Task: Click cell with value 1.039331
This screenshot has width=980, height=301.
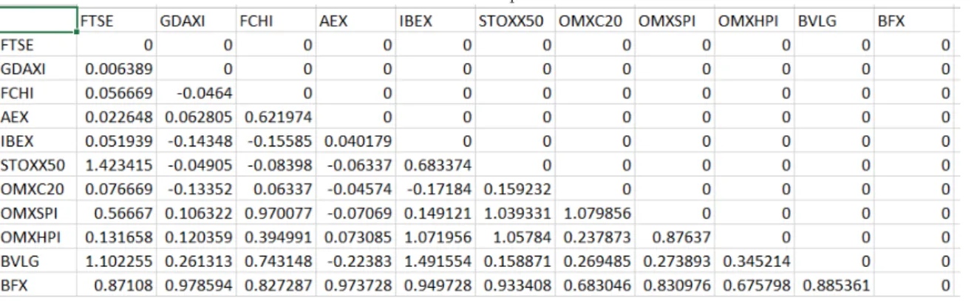Action: click(514, 213)
